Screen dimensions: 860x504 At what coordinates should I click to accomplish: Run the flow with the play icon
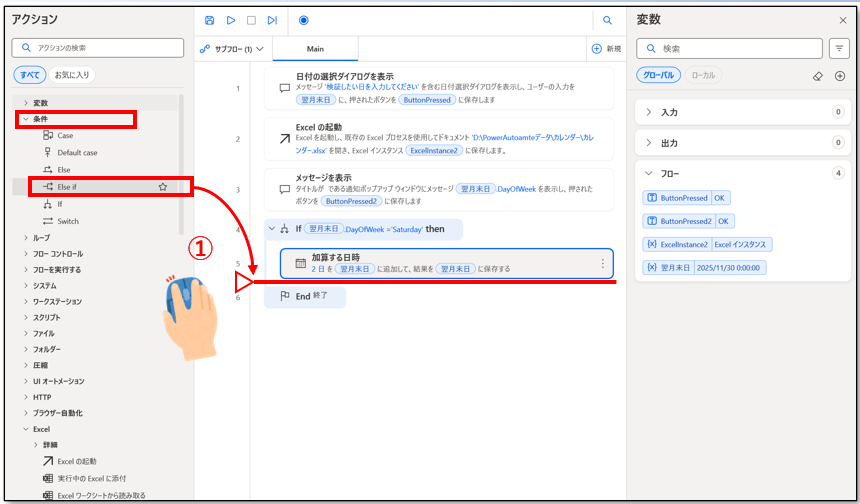point(231,20)
